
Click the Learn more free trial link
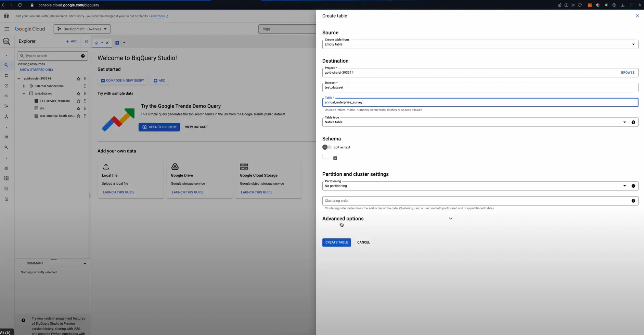(159, 16)
